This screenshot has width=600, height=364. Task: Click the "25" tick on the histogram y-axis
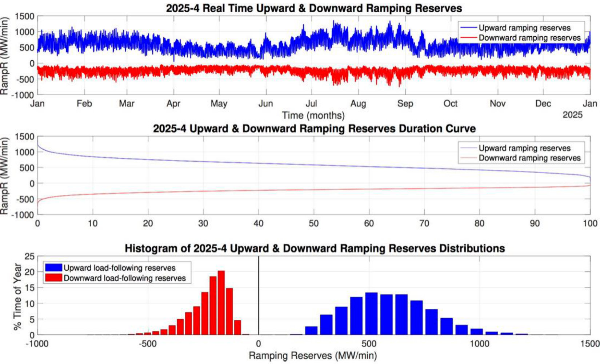(30, 257)
